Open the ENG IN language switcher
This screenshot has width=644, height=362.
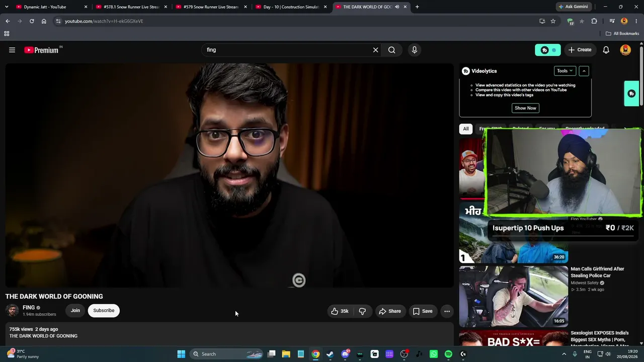(588, 354)
